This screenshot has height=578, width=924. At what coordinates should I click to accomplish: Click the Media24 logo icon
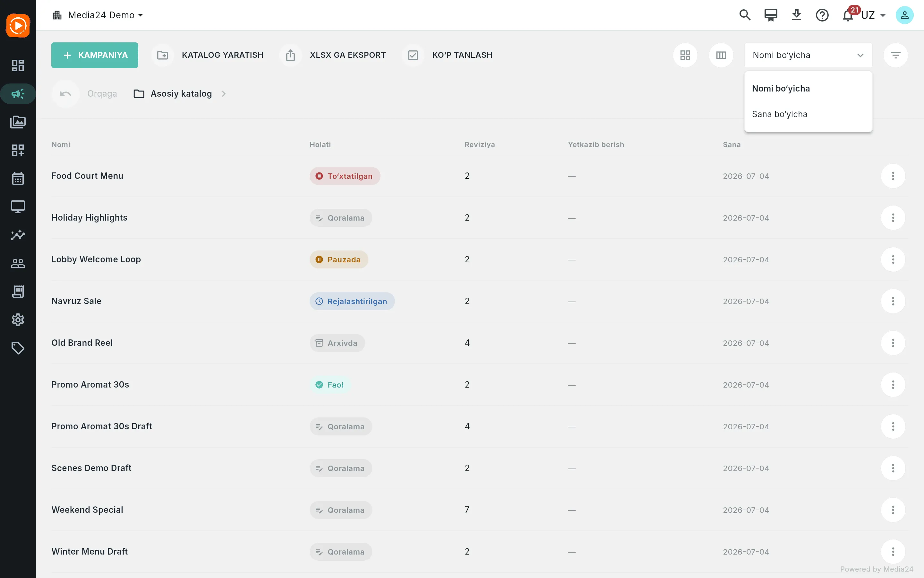tap(18, 26)
